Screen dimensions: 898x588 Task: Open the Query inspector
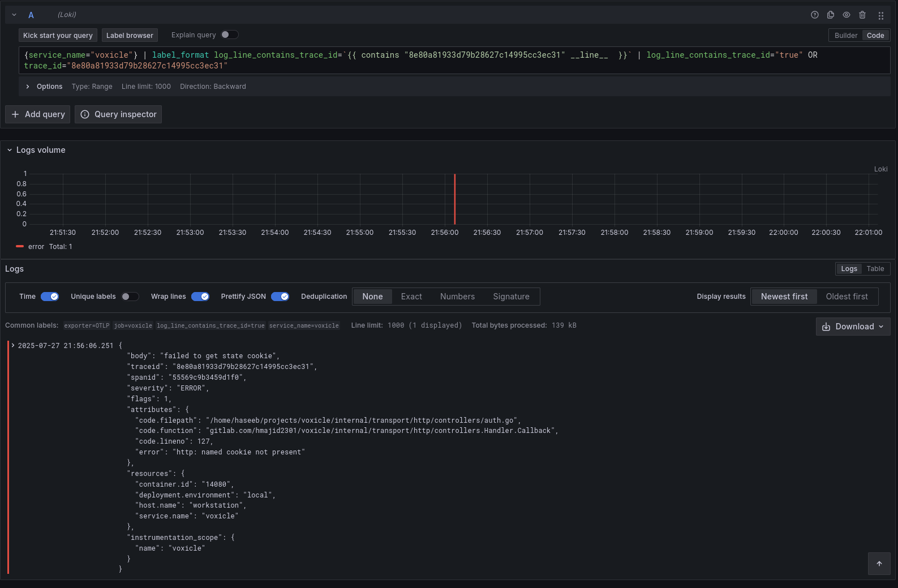pyautogui.click(x=118, y=114)
